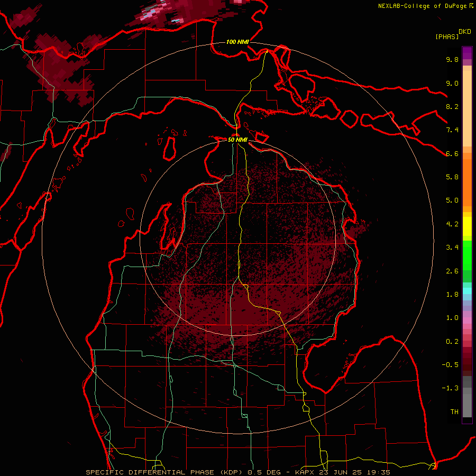Screen dimensions: 476x476
Task: Click the -0.5 value on the scale
Action: pyautogui.click(x=450, y=365)
